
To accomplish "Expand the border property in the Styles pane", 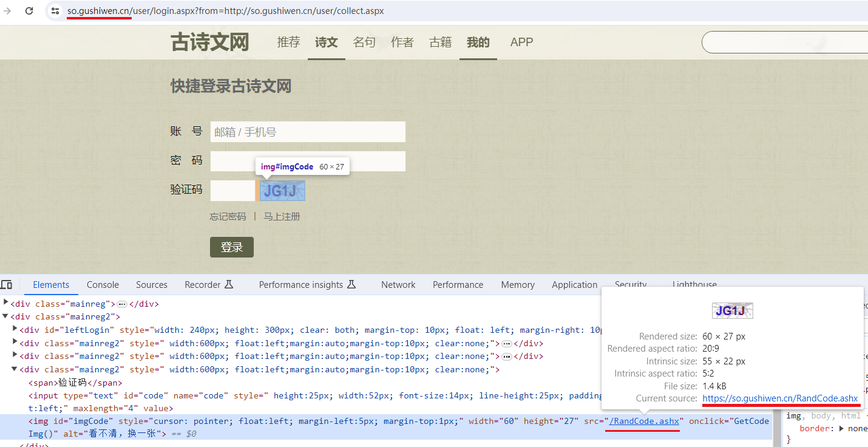I will point(841,428).
